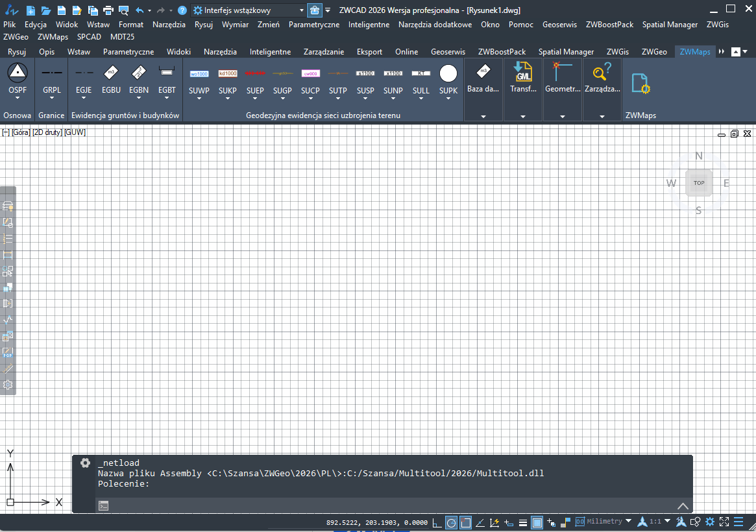Click the Zarządzanie magnifier icon
756x532 pixels.
point(602,71)
